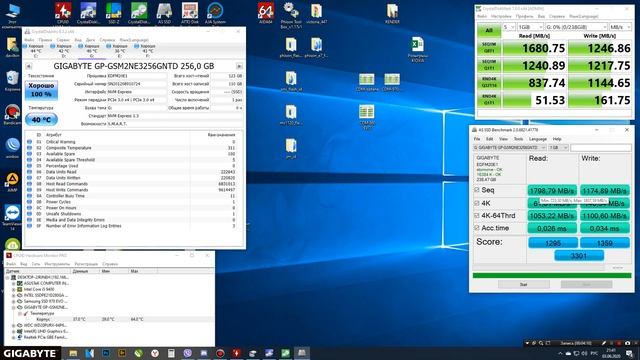640x360 pixels.
Task: Uncheck the 4K-64Thrd test in AS SSD
Action: click(x=476, y=215)
